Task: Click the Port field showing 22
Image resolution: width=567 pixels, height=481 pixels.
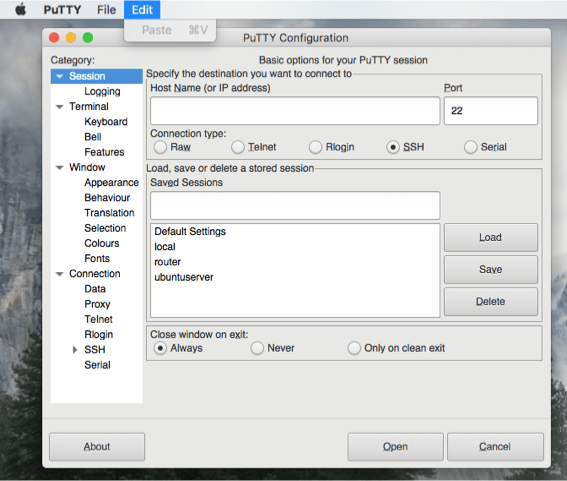Action: coord(491,111)
